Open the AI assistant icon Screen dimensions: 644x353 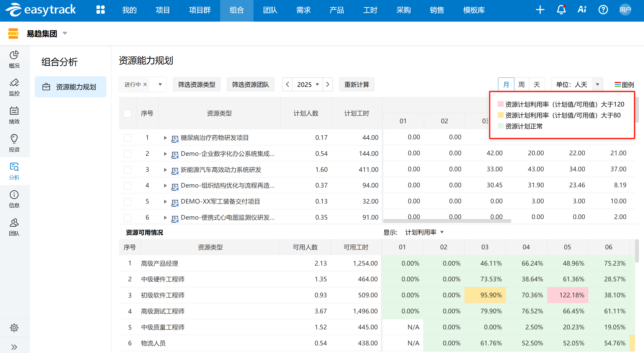582,10
